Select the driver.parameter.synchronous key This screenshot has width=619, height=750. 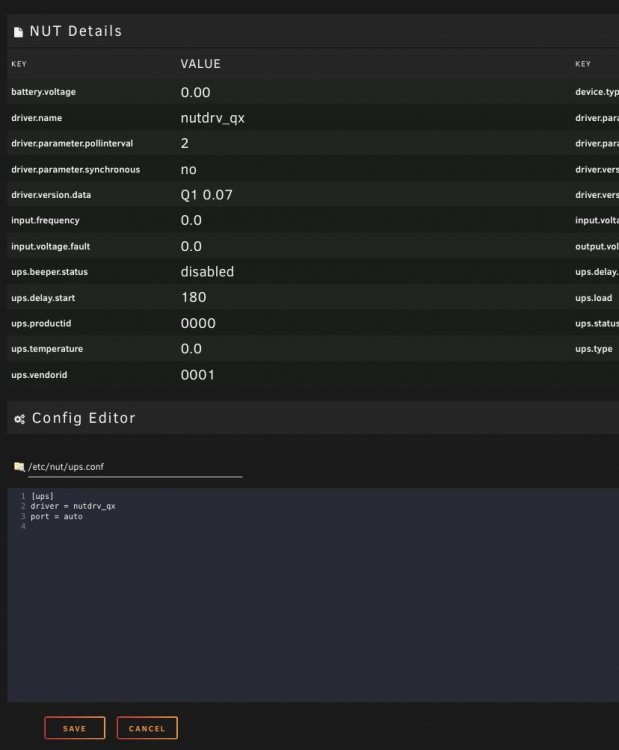tap(76, 169)
